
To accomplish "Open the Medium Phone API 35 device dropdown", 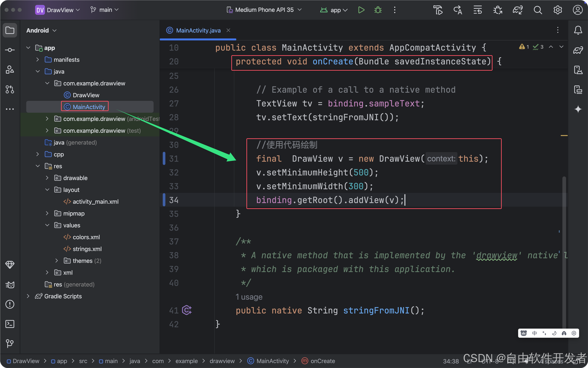I will tap(264, 10).
